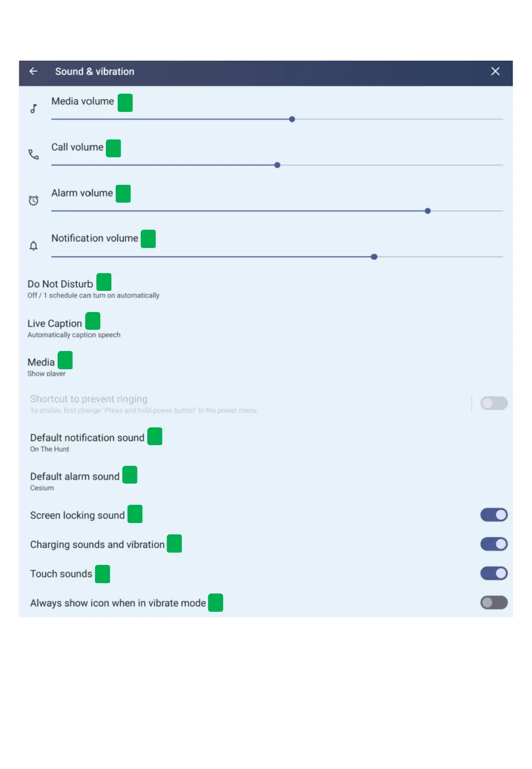The height and width of the screenshot is (769, 532).
Task: Click the green marker beside Live Caption
Action: tap(93, 321)
